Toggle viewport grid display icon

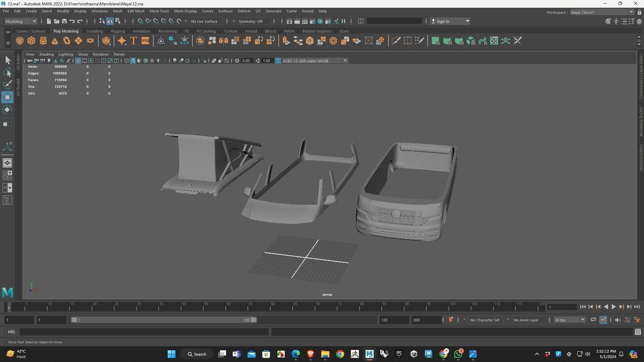coord(78,61)
